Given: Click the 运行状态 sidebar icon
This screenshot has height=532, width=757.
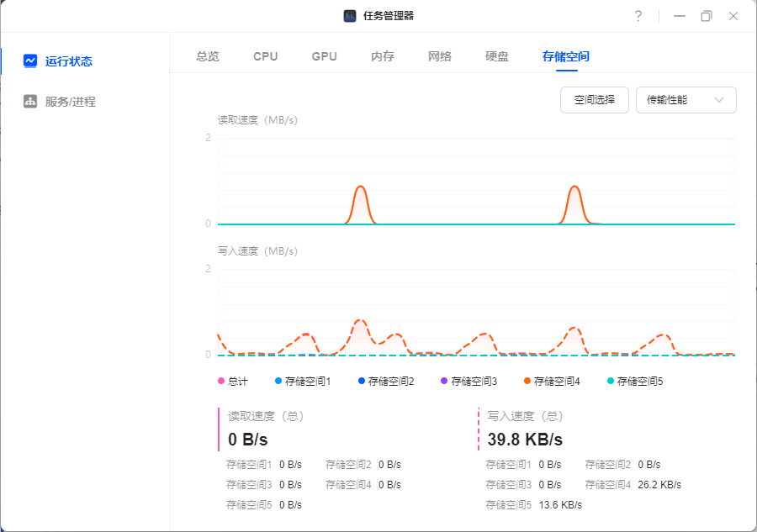Looking at the screenshot, I should pyautogui.click(x=30, y=61).
